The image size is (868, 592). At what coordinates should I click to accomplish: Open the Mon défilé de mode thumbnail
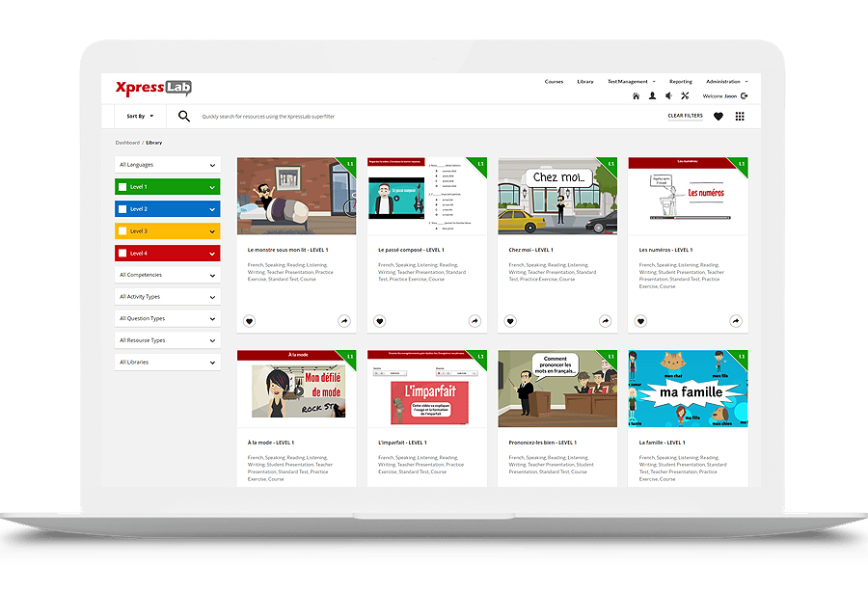297,389
